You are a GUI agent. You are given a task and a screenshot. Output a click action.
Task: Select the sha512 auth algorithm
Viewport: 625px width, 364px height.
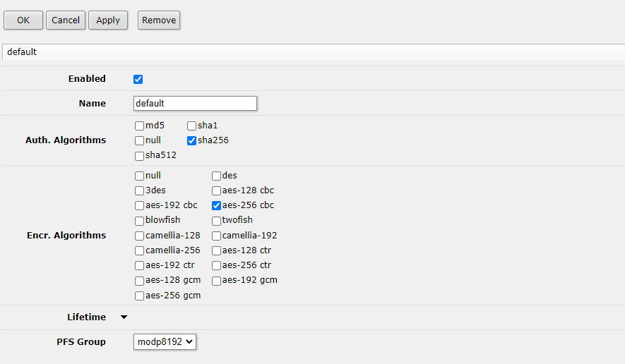(139, 155)
